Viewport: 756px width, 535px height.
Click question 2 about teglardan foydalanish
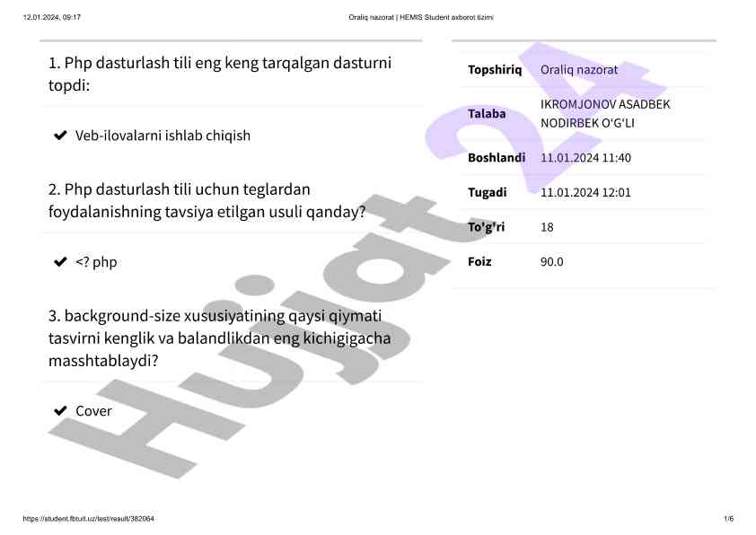(207, 200)
